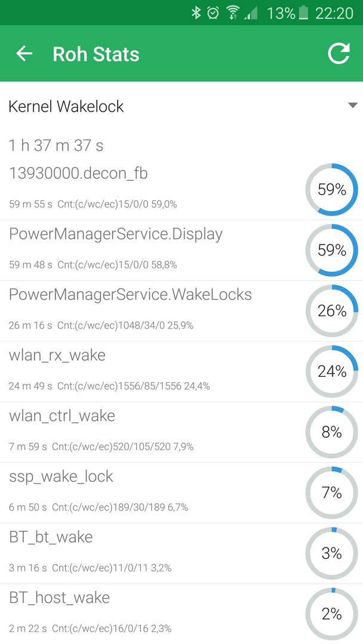
Task: Open the BT_host_wake entry
Action: (181, 614)
